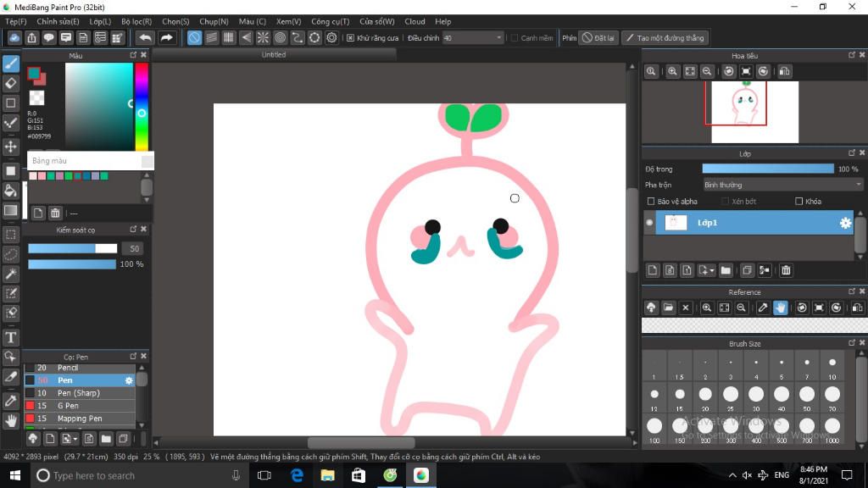This screenshot has width=868, height=488.
Task: Open the Công cụ(T) menu
Action: (330, 21)
